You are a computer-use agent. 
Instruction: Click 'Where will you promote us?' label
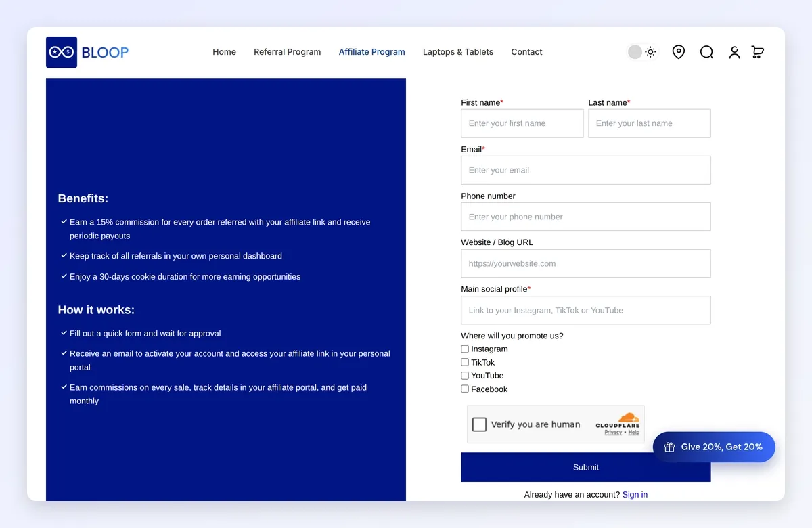pos(512,336)
